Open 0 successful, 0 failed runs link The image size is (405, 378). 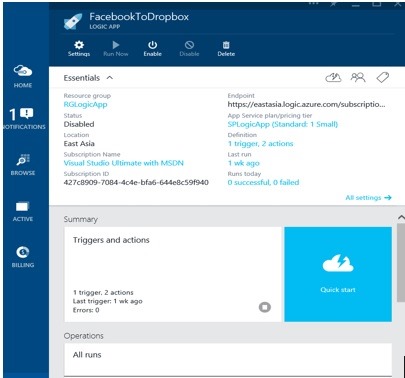[263, 182]
